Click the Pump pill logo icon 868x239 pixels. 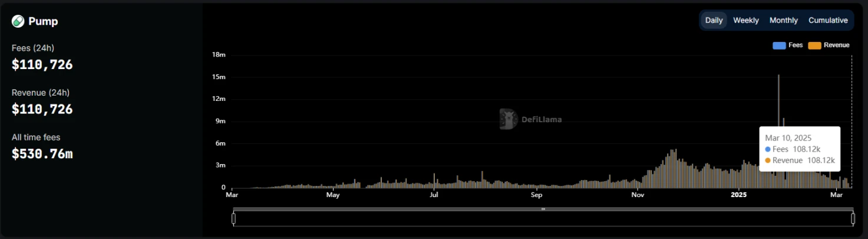point(18,21)
